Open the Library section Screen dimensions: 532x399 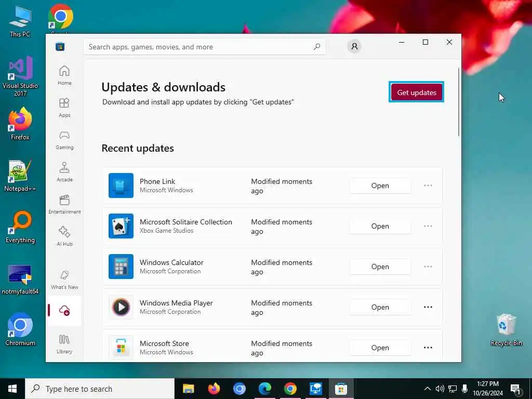tap(64, 344)
